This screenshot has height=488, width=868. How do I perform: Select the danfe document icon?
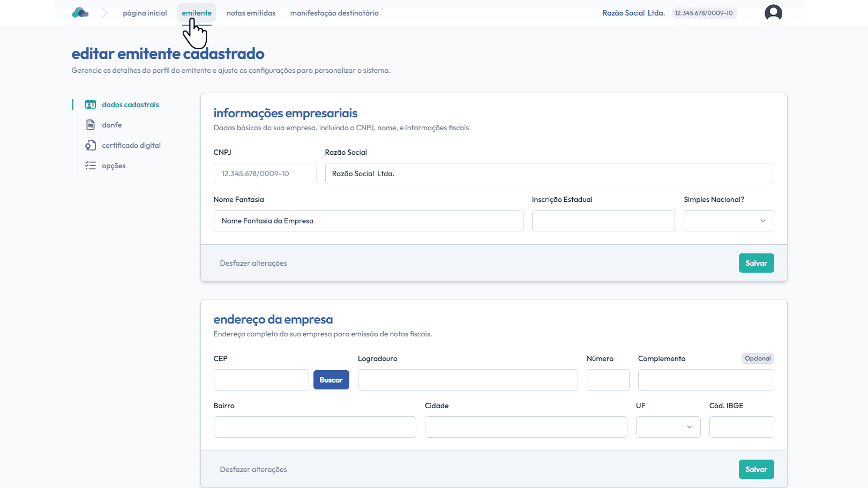91,125
